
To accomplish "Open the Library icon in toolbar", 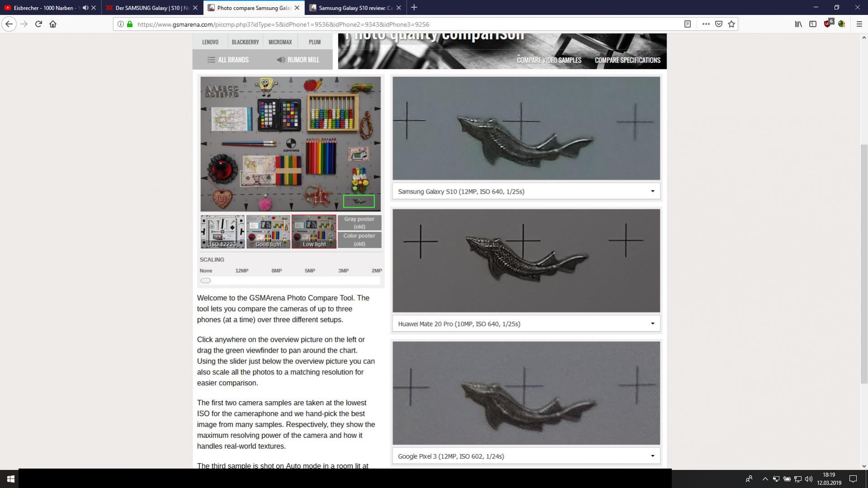I will 798,24.
